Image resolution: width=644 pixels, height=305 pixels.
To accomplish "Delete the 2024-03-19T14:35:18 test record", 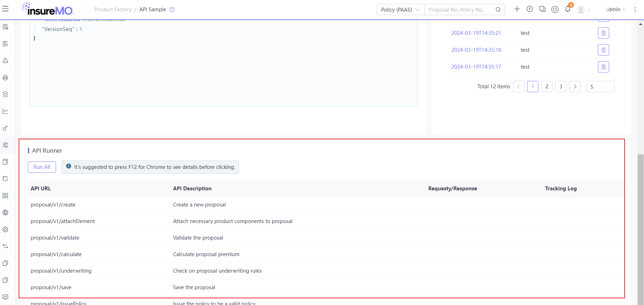I will point(604,50).
